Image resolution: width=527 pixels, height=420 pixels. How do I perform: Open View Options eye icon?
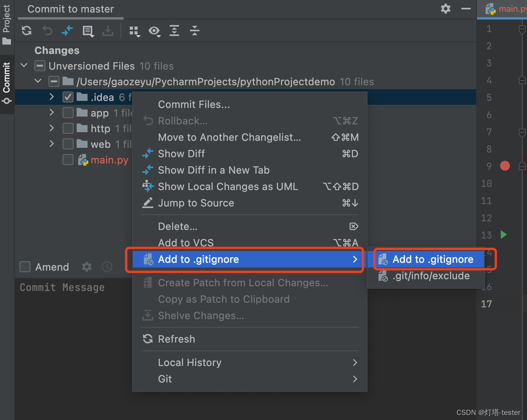click(x=154, y=31)
